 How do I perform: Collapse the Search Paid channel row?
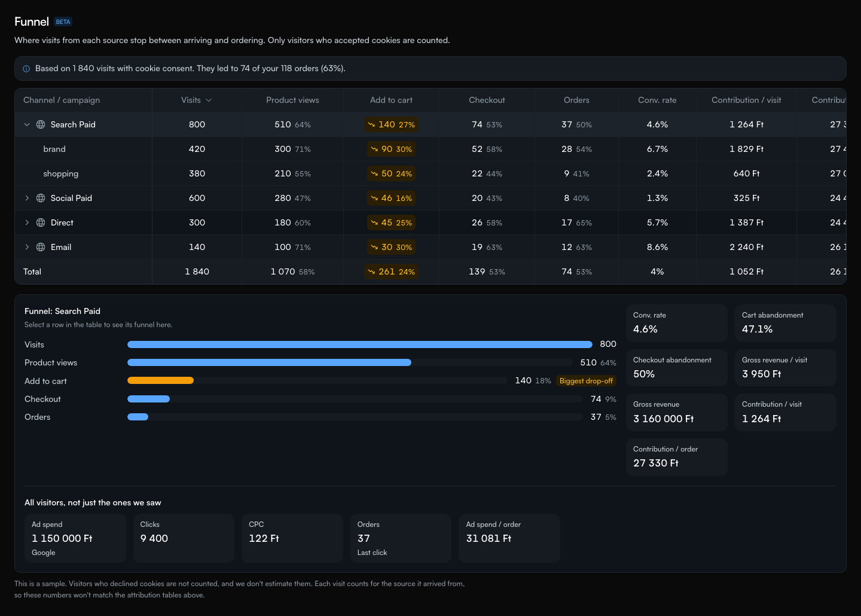pos(27,124)
